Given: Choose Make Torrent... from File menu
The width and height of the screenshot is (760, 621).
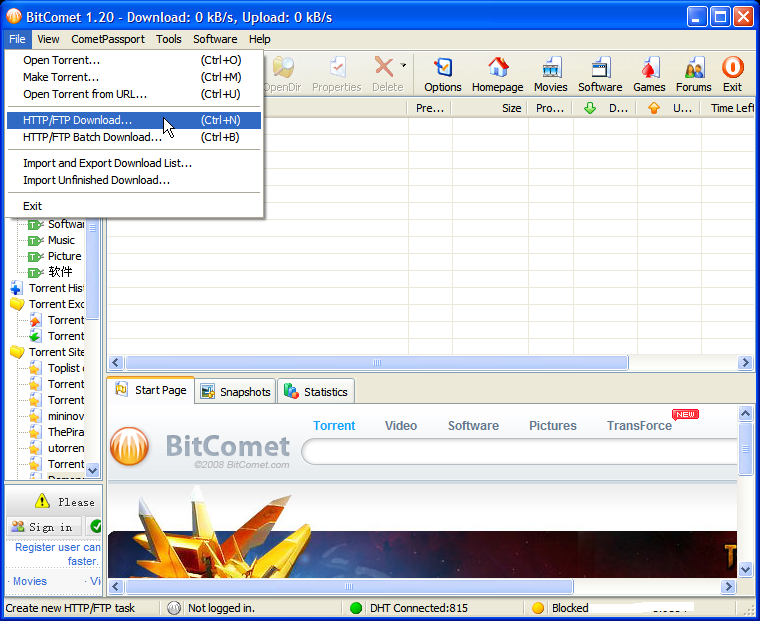Looking at the screenshot, I should point(134,77).
